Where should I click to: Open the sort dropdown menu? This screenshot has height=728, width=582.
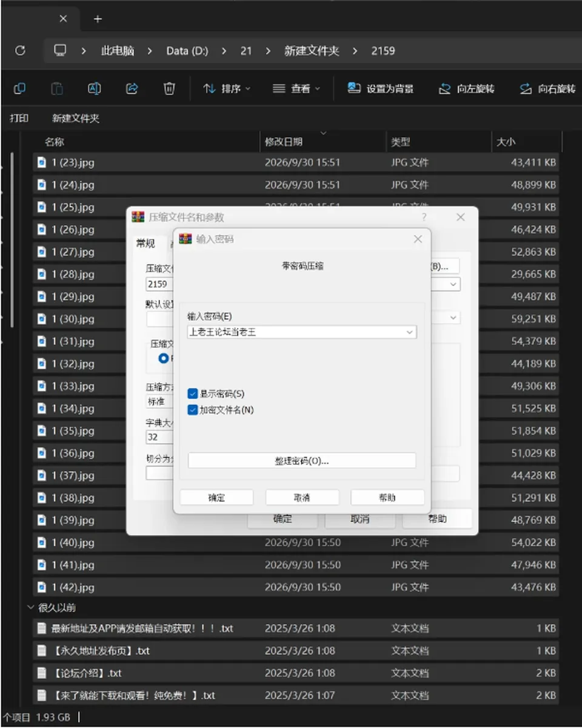point(227,88)
